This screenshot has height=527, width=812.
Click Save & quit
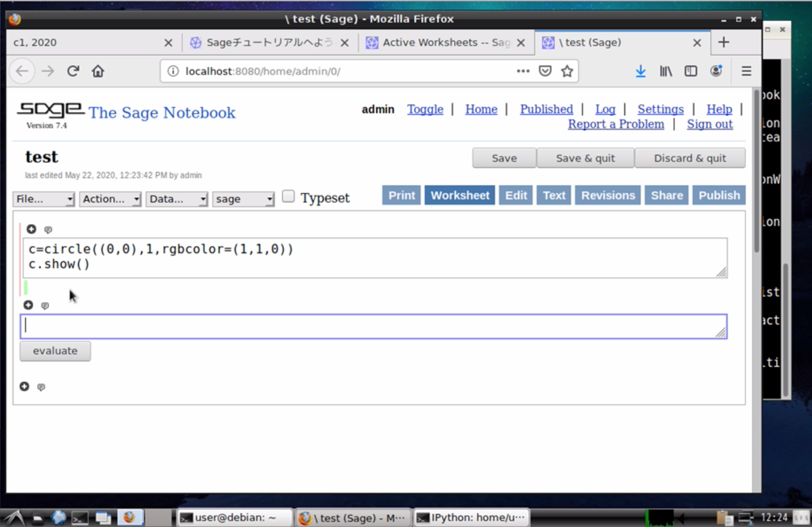click(x=585, y=158)
